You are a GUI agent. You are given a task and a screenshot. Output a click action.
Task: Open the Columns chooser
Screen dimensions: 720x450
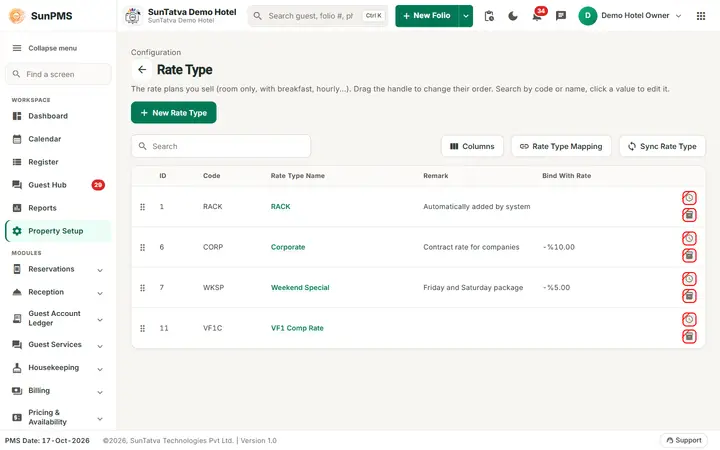pyautogui.click(x=472, y=146)
